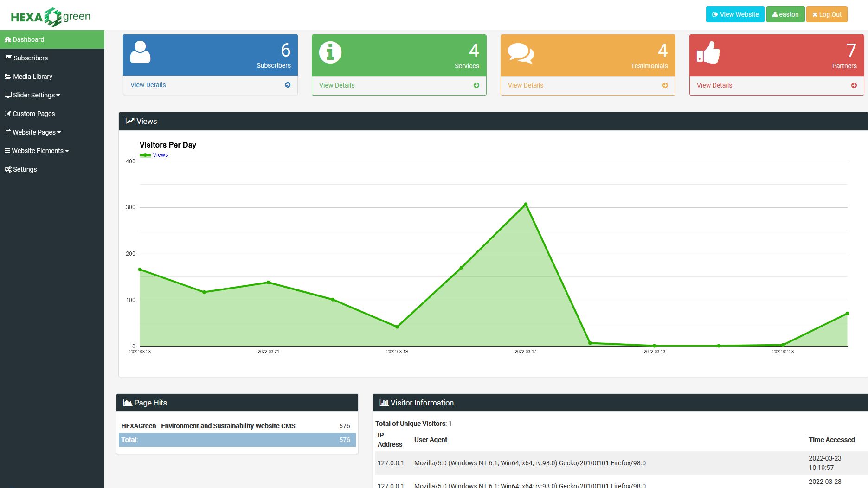Click the arrow icon in Services card footer
This screenshot has width=868, height=488.
[x=476, y=85]
